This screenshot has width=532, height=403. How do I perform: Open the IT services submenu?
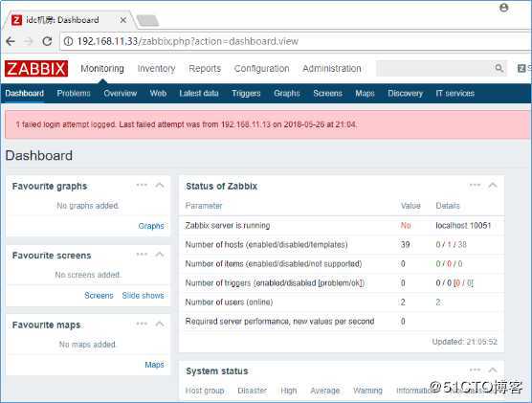(x=455, y=94)
